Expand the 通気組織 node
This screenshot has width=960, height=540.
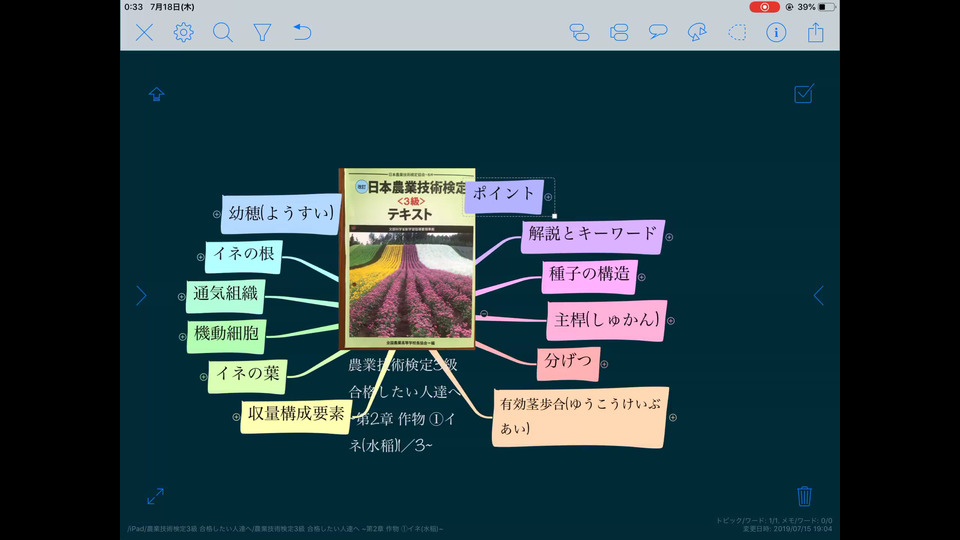click(x=181, y=296)
